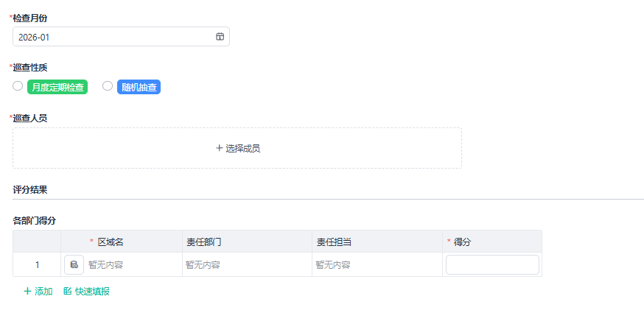Viewport: 644px width, 313px height.
Task: Click the plus icon beside 添加
Action: pyautogui.click(x=28, y=292)
